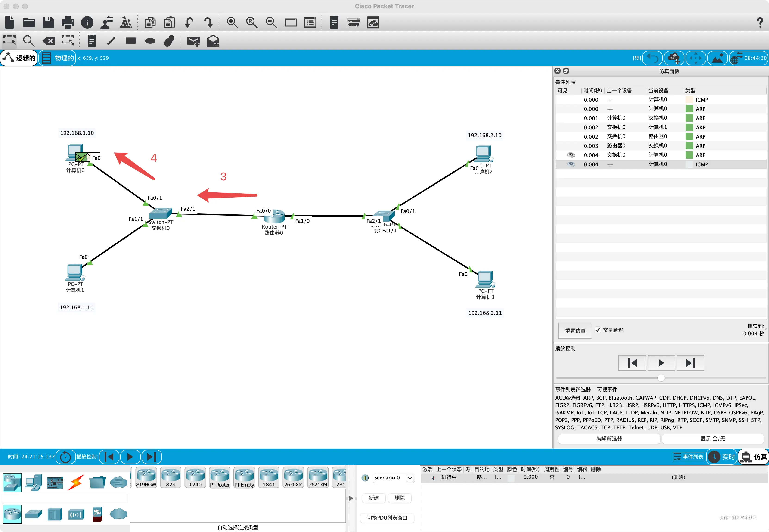Create a new file from the toolbar
The width and height of the screenshot is (769, 532).
point(10,22)
